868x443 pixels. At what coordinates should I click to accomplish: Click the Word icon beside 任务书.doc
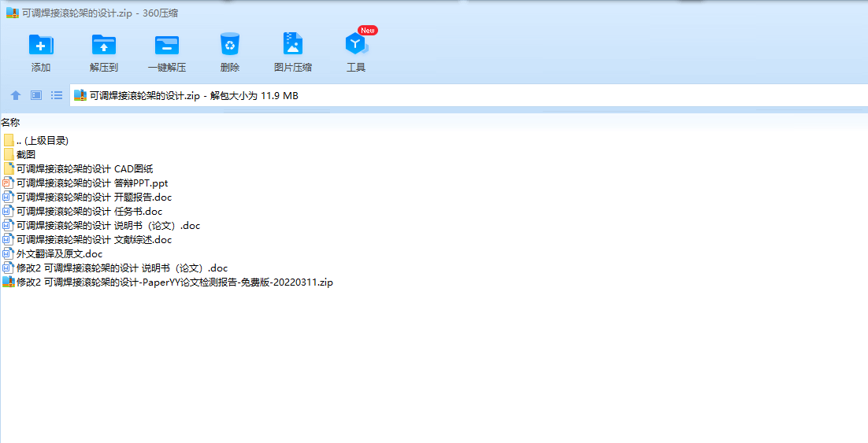[9, 211]
